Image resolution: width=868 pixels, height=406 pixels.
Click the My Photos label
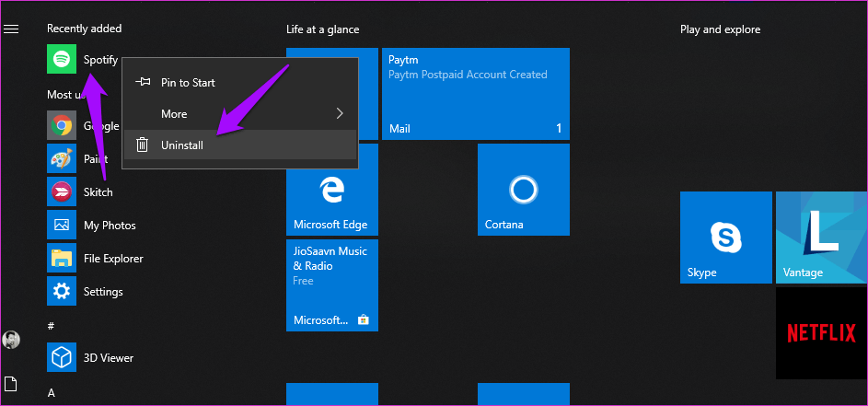pyautogui.click(x=110, y=226)
